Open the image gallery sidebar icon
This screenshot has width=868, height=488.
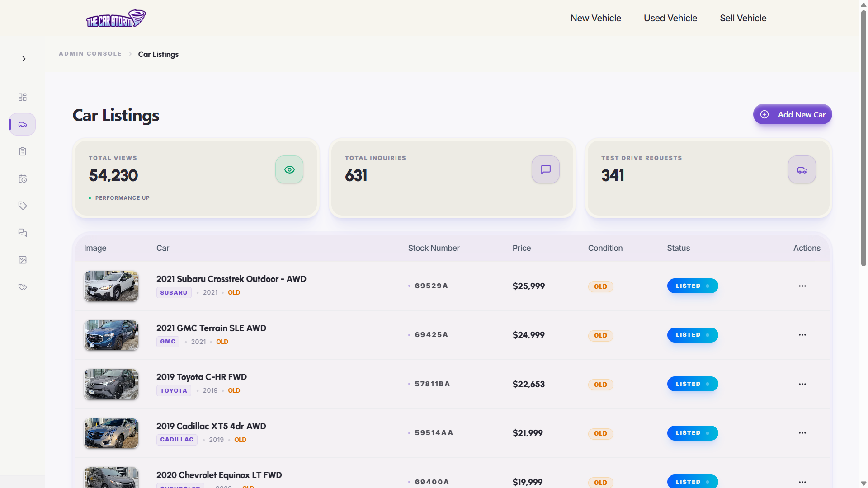point(23,260)
